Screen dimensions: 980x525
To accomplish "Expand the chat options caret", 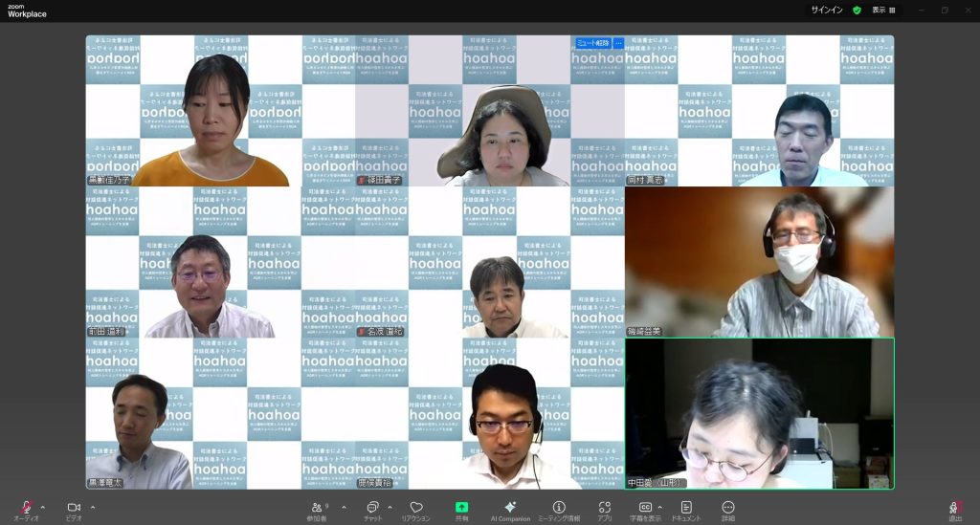I will point(390,507).
